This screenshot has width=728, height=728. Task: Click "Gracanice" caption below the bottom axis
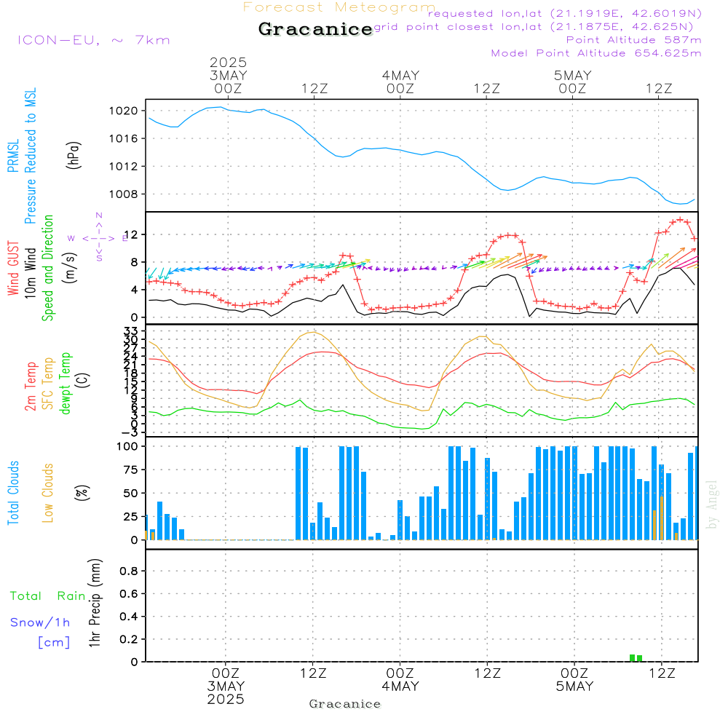click(x=345, y=704)
